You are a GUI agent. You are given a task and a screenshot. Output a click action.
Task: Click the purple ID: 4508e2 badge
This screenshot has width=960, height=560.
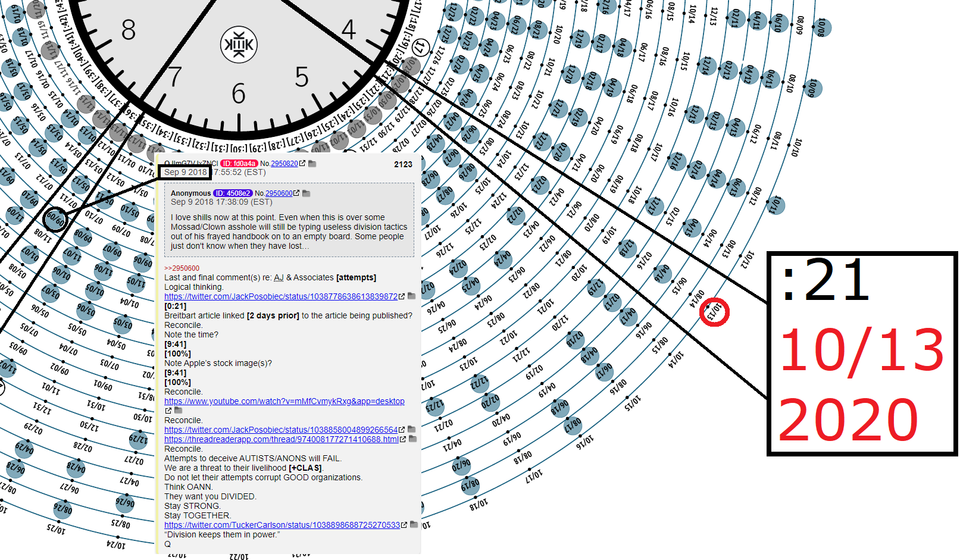pyautogui.click(x=233, y=193)
